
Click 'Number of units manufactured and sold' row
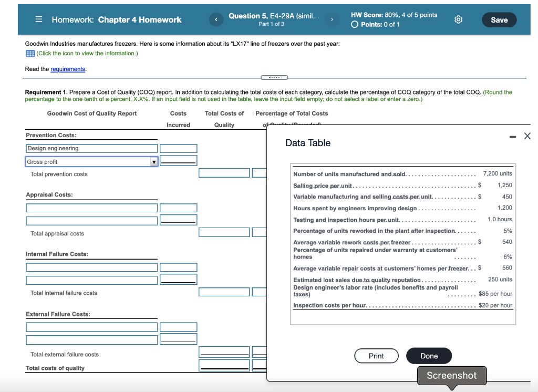[x=402, y=174]
